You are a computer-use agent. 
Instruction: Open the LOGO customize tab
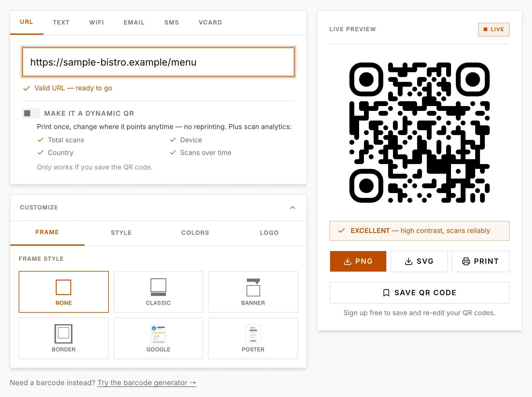click(269, 233)
